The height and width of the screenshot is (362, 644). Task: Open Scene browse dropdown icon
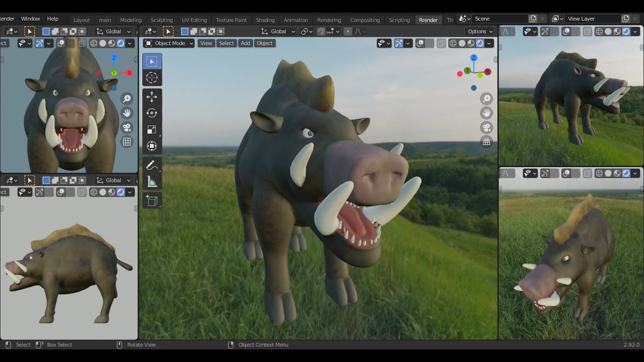point(465,19)
